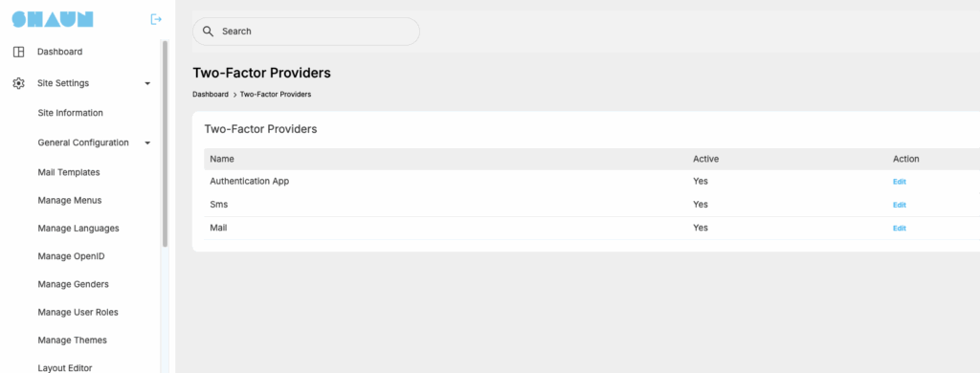
Task: Open Site Information in the sidebar
Action: (70, 113)
